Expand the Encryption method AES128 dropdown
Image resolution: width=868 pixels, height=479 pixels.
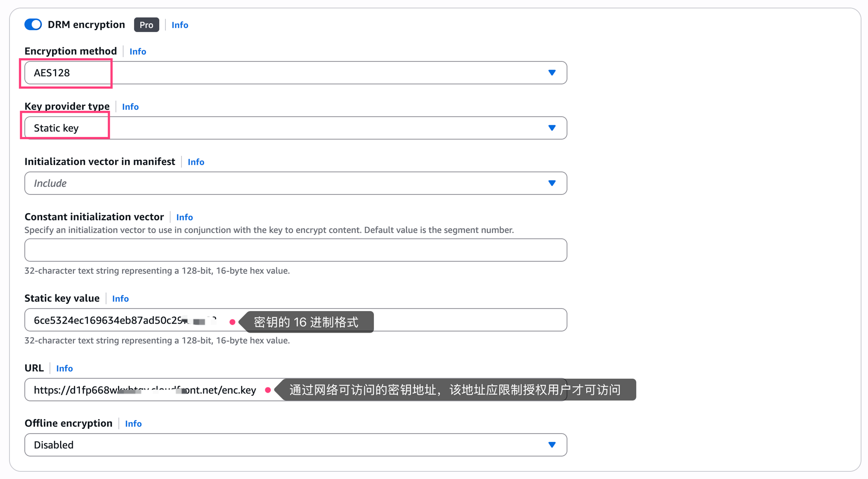pos(295,73)
